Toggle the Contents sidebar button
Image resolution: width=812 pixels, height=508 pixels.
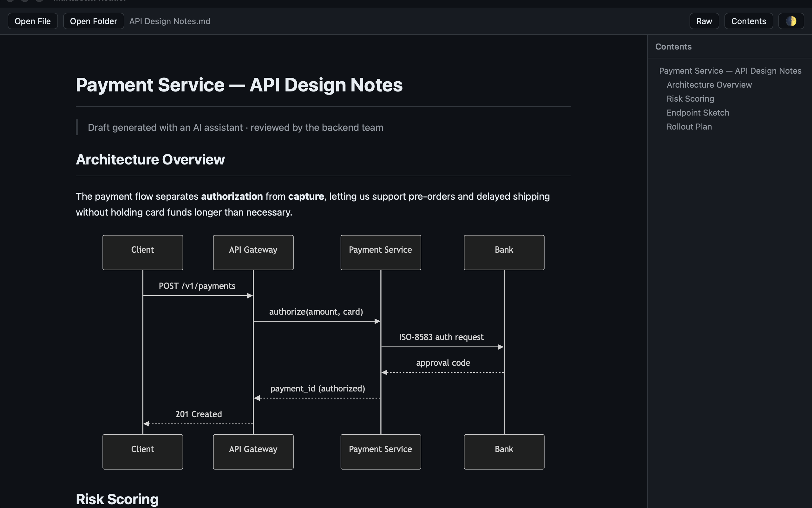click(x=749, y=21)
